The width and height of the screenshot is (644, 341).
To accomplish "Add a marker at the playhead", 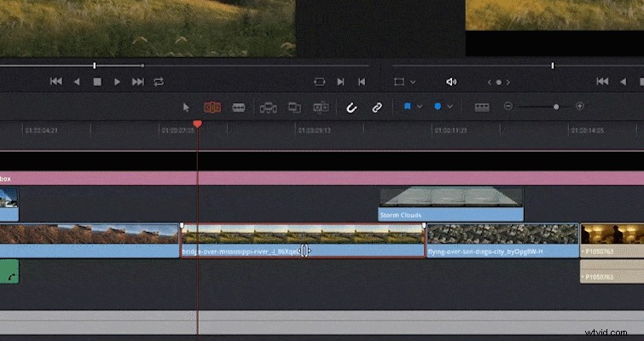I will click(438, 107).
